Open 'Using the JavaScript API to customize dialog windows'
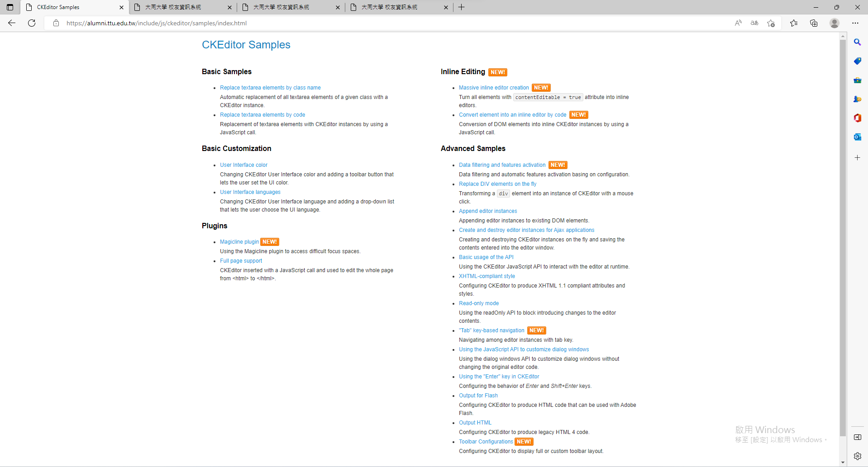This screenshot has width=868, height=467. point(524,349)
